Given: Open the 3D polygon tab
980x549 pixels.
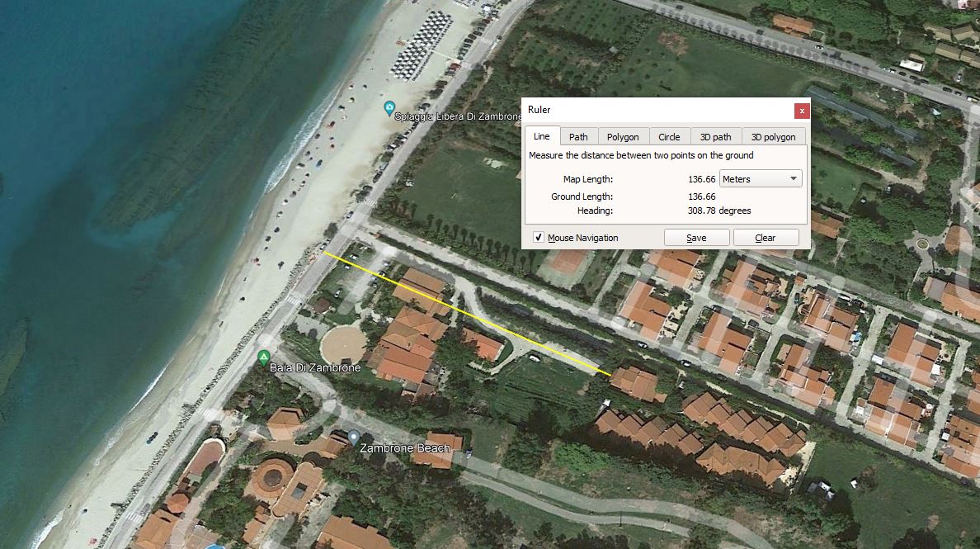Looking at the screenshot, I should point(775,137).
